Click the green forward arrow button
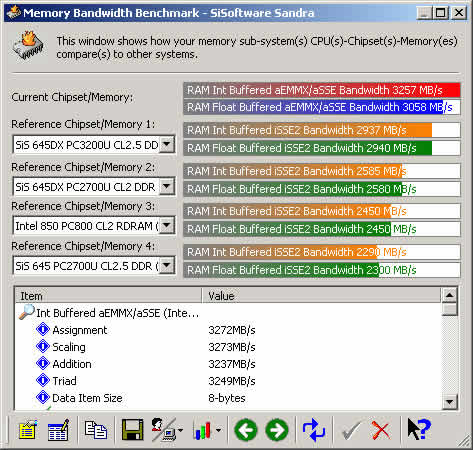Viewport: 473px width, 450px height. (277, 430)
